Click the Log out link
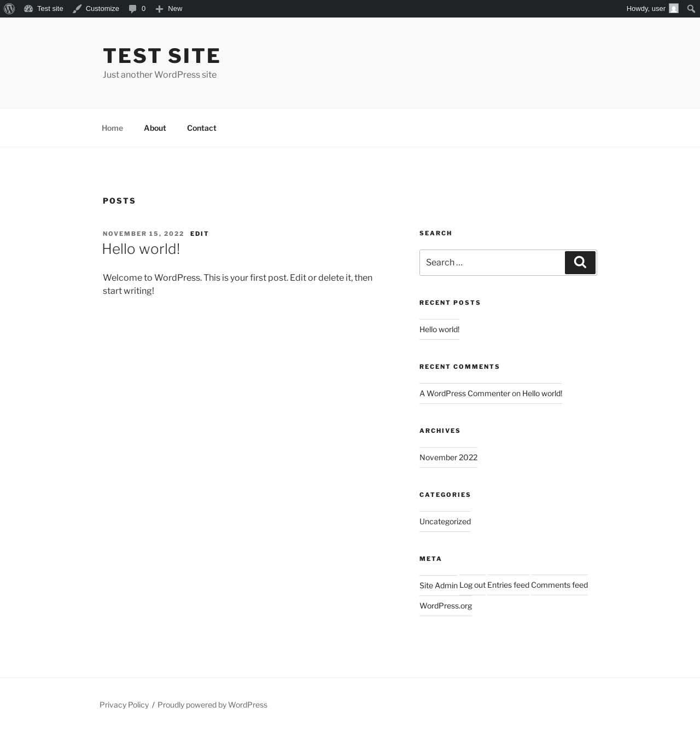The width and height of the screenshot is (700, 730). click(x=472, y=585)
